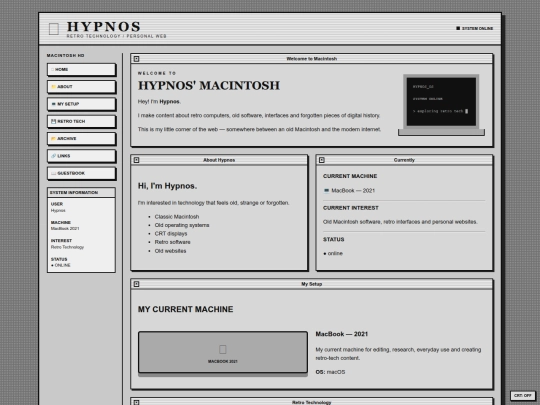
Task: Click the close box on My Setup window
Action: 136,284
